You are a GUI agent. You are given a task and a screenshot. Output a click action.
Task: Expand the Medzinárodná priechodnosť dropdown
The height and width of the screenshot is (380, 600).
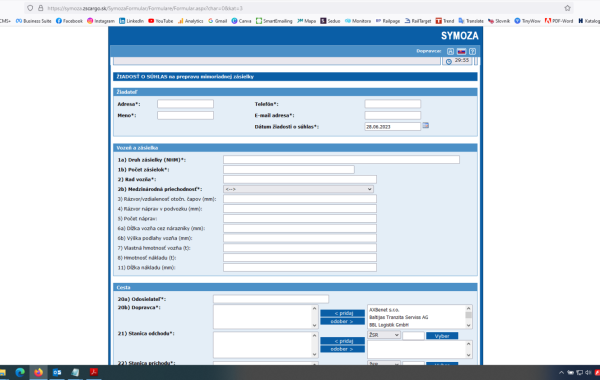pyautogui.click(x=298, y=189)
